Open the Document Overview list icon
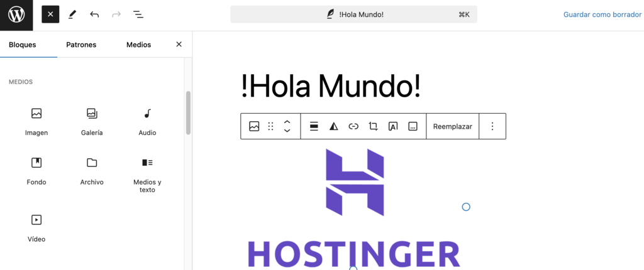Image resolution: width=644 pixels, height=270 pixels. coord(138,15)
